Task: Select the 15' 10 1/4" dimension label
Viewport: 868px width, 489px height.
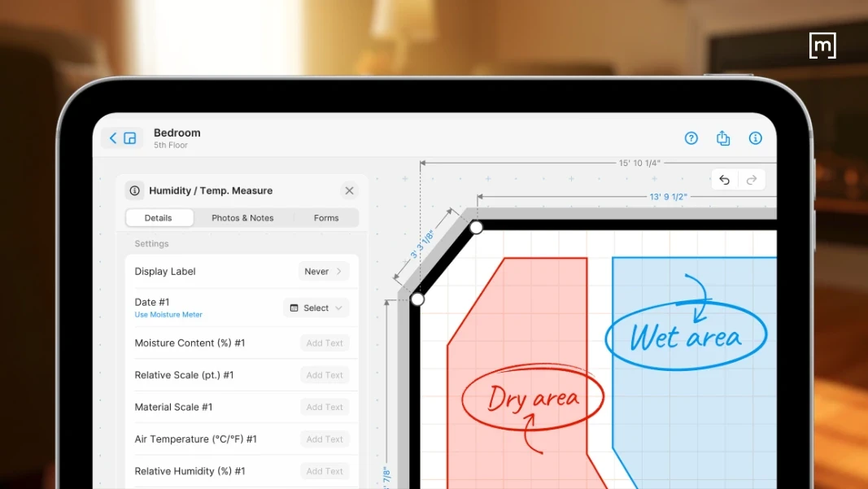Action: (x=639, y=163)
